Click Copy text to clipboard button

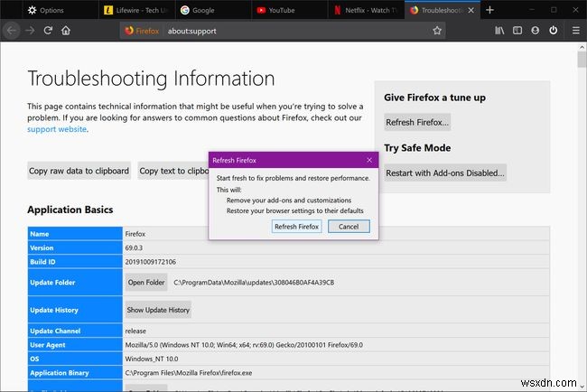tap(173, 171)
